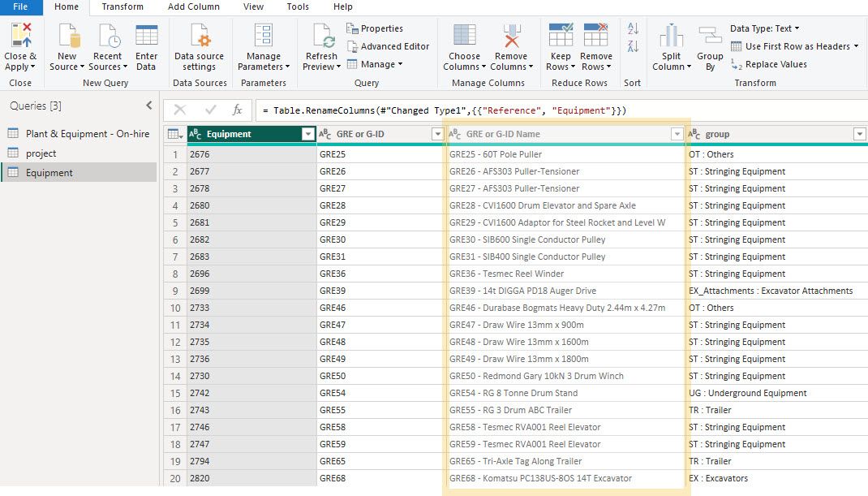
Task: Select the Equipment column header
Action: tap(251, 134)
